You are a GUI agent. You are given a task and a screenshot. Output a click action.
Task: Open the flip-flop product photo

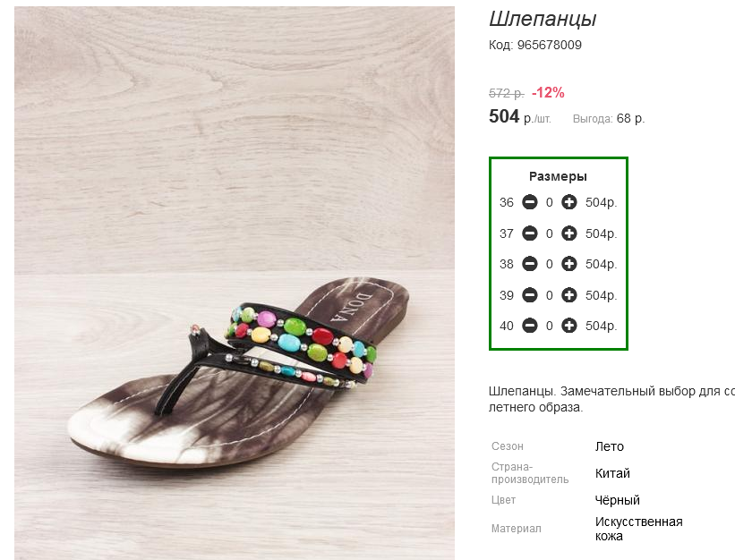coord(235,283)
